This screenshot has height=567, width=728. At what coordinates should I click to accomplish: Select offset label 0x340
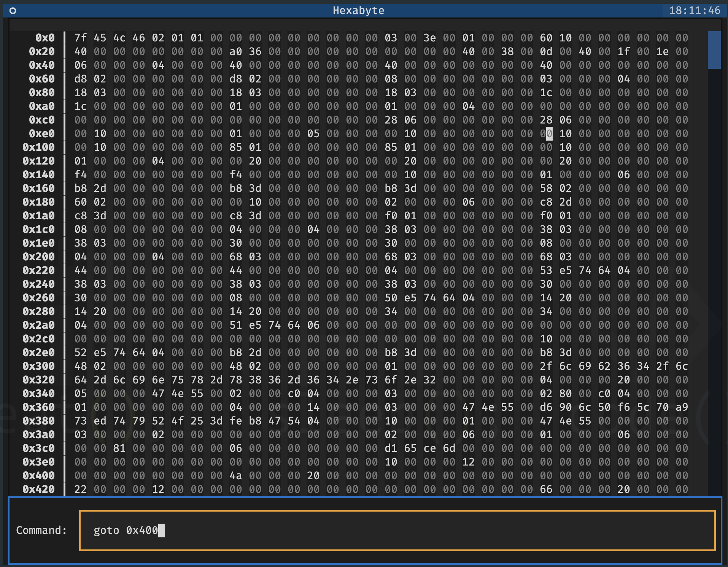pos(39,393)
